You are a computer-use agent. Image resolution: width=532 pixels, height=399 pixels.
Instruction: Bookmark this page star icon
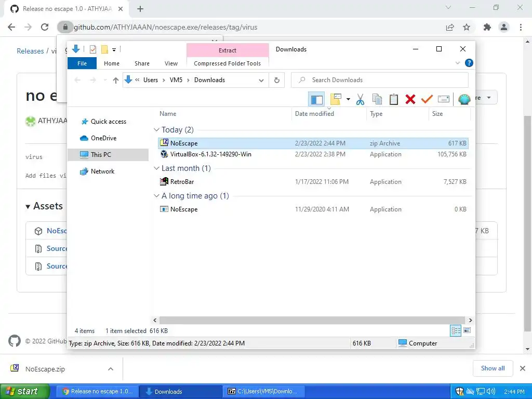467,27
